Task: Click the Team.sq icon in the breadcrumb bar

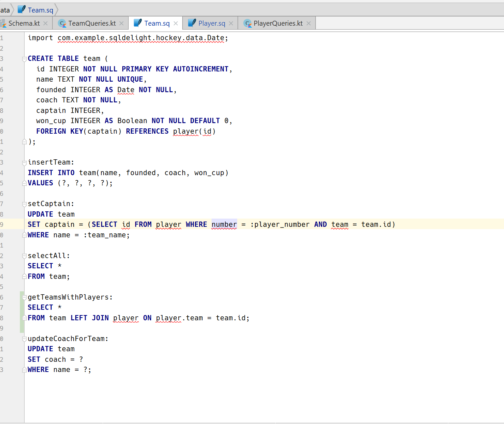Action: pyautogui.click(x=22, y=10)
